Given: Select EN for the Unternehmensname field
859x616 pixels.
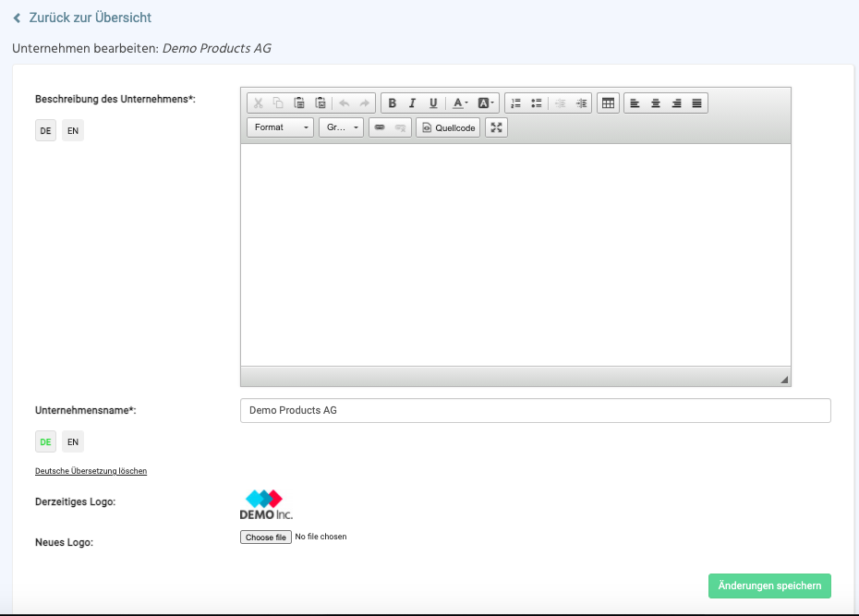Looking at the screenshot, I should point(73,442).
